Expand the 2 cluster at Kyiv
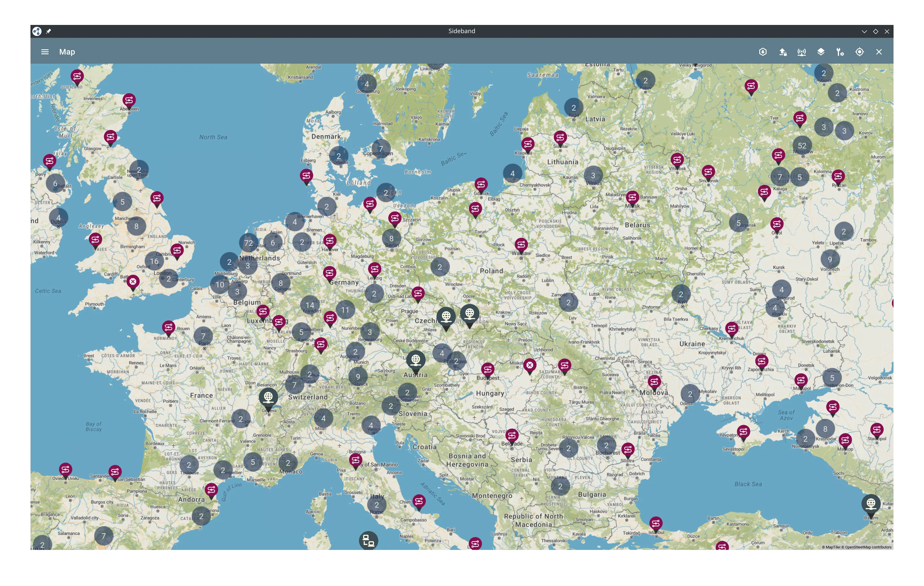Screen dimensions: 924x586 pos(681,294)
